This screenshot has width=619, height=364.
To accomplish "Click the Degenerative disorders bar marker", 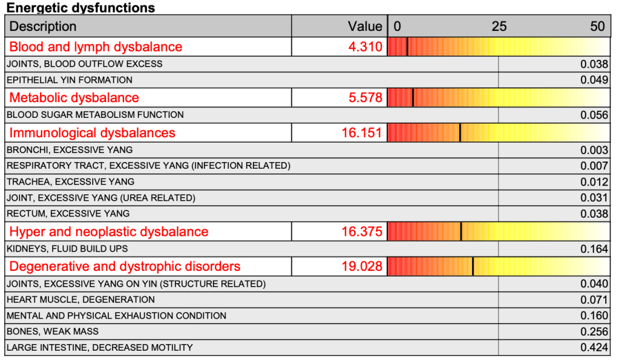I will (473, 266).
